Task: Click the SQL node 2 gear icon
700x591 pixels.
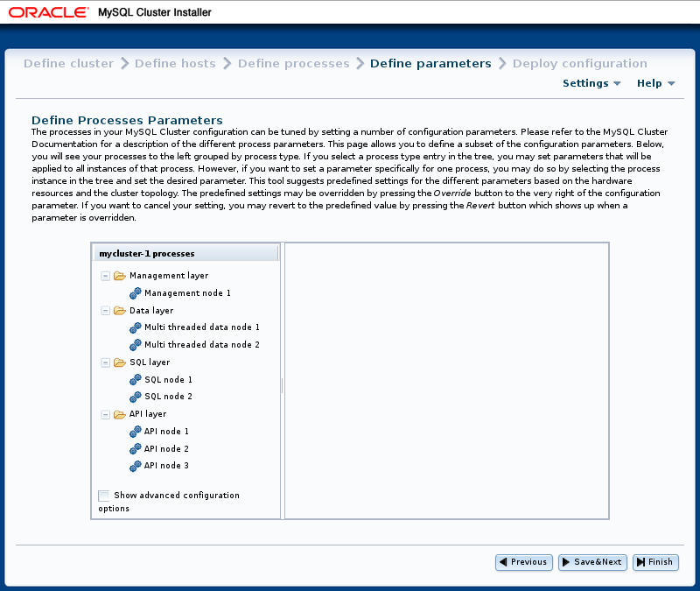Action: [136, 397]
